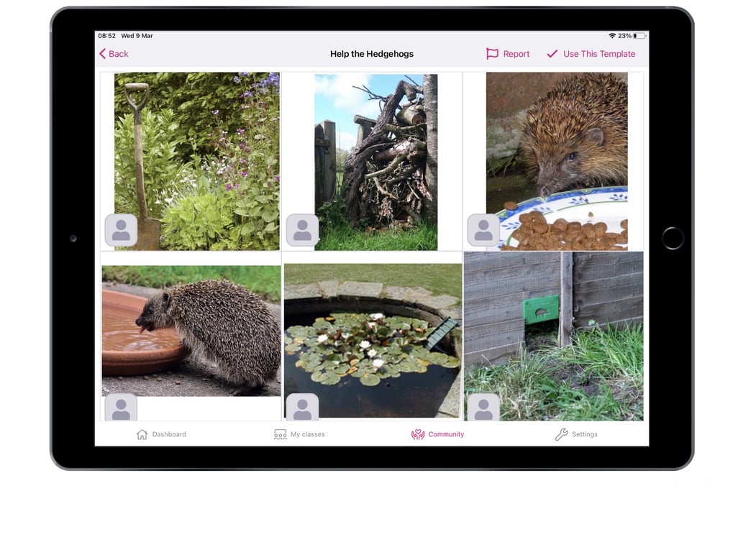Tap the avatar icon on the feeding hedgehog photo
The width and height of the screenshot is (756, 537).
tap(483, 229)
